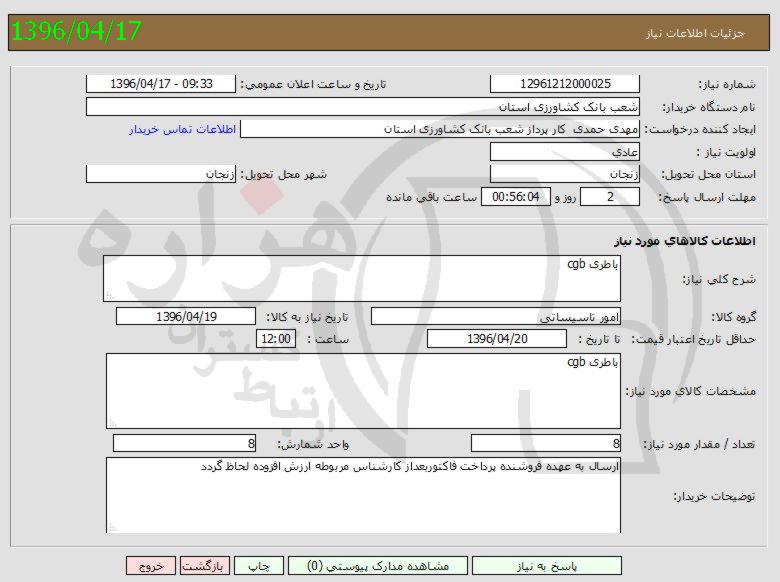Focus the 'شرح کلی نیاز' text area

point(362,278)
